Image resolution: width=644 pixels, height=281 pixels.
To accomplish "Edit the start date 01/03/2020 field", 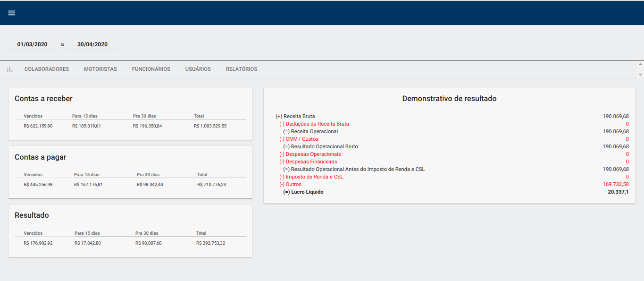I will point(32,44).
